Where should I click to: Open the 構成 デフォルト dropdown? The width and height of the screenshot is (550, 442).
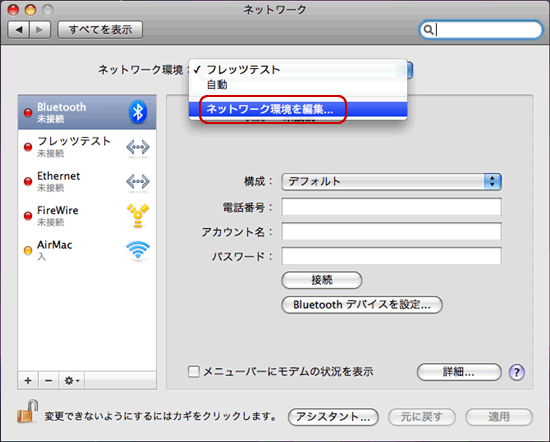[x=391, y=182]
